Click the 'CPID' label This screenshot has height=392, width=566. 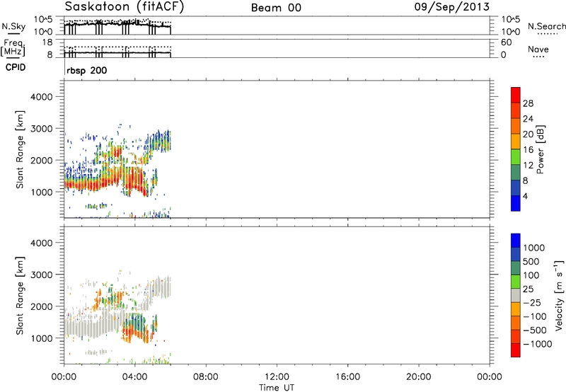pyautogui.click(x=16, y=67)
